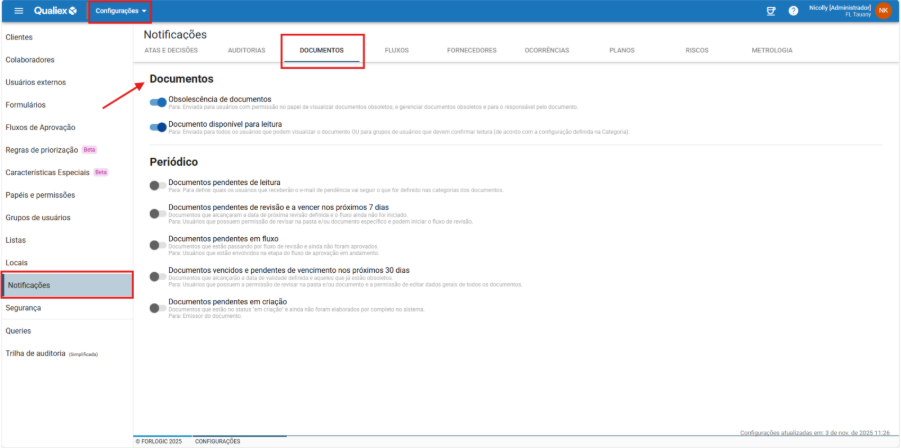Open the help question mark icon
901x448 pixels.
(793, 11)
